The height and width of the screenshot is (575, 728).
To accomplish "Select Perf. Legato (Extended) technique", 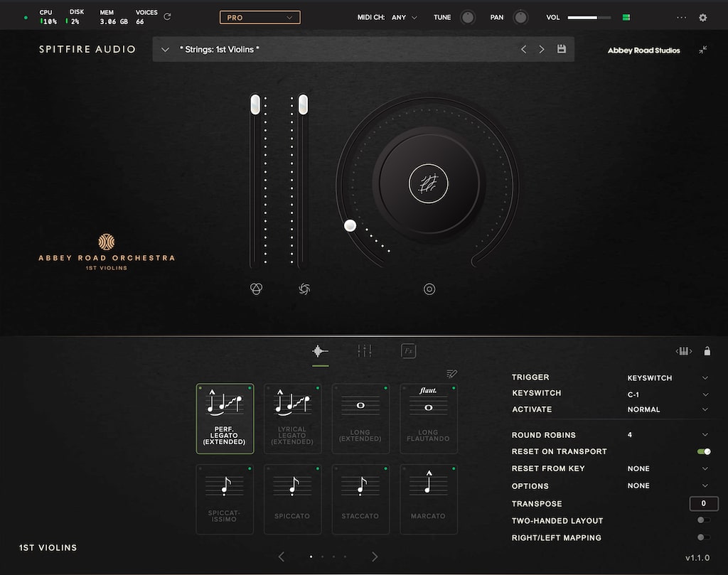I will tap(225, 419).
